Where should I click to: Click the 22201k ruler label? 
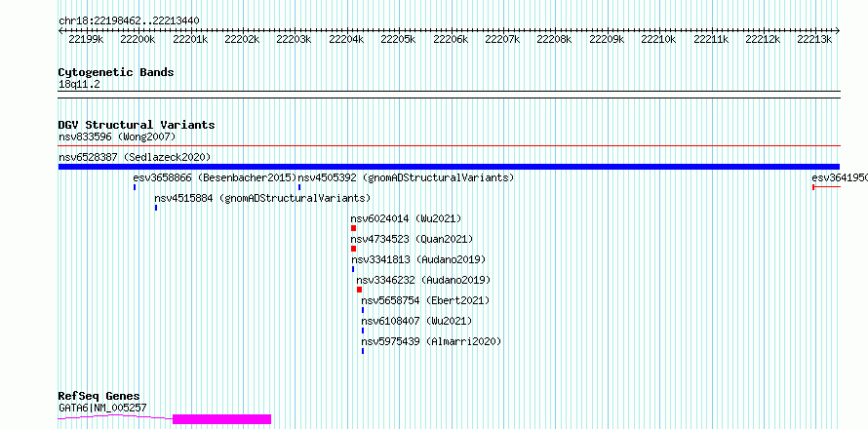tap(190, 39)
